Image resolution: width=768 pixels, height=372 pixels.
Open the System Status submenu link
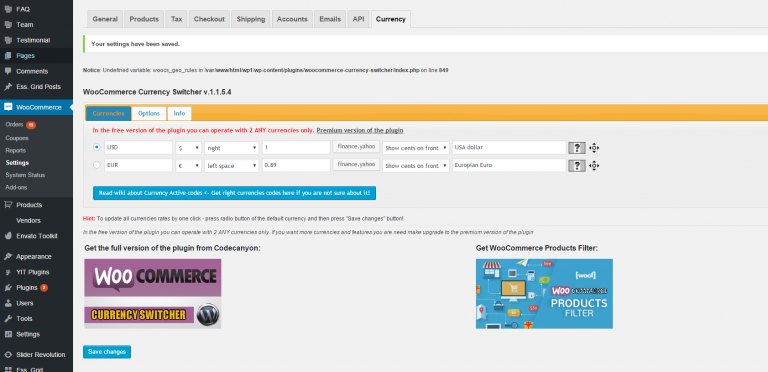click(25, 175)
